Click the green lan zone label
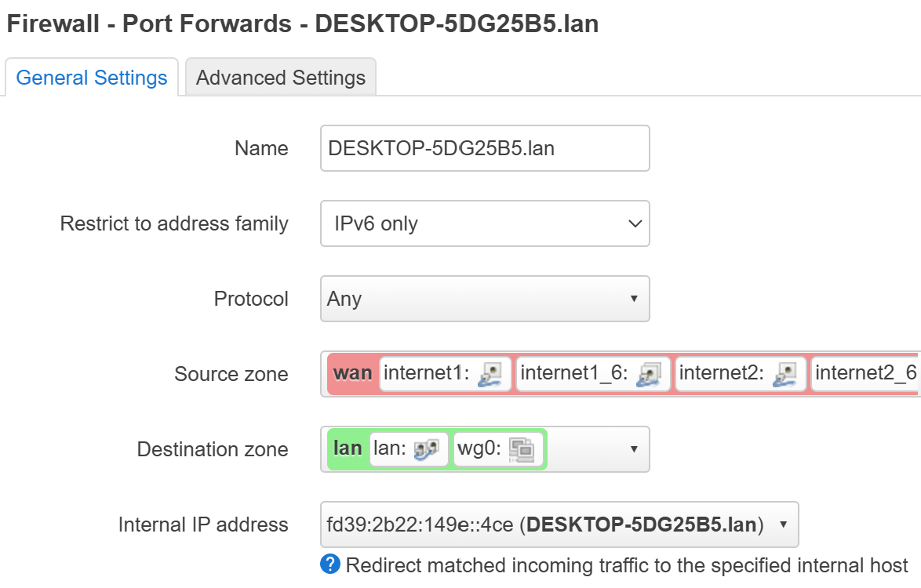921x588 pixels. [x=348, y=449]
